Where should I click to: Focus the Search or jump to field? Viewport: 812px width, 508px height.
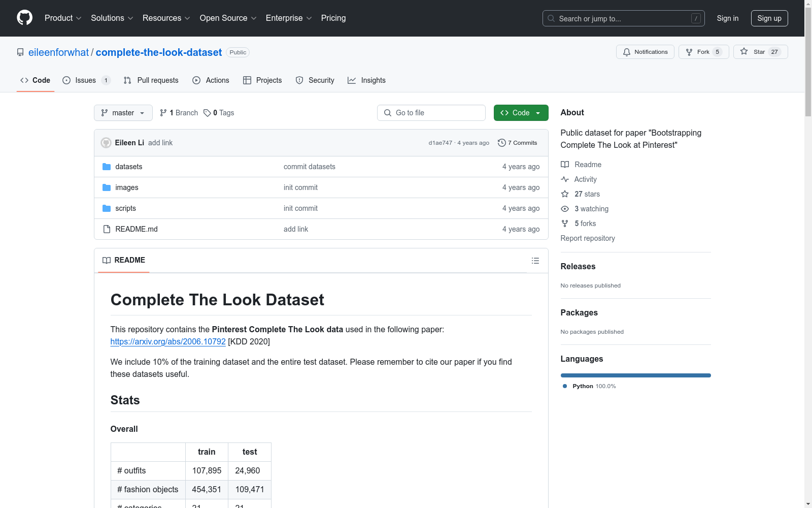[624, 18]
